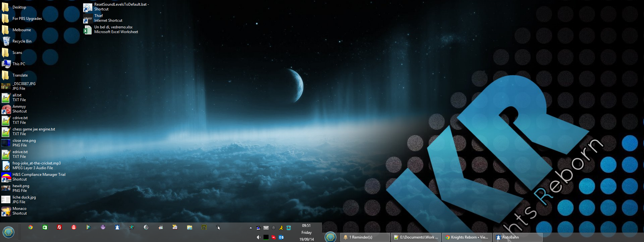
Task: Launch pinned AutoBahn icon beside purple sphere
Action: (117, 227)
